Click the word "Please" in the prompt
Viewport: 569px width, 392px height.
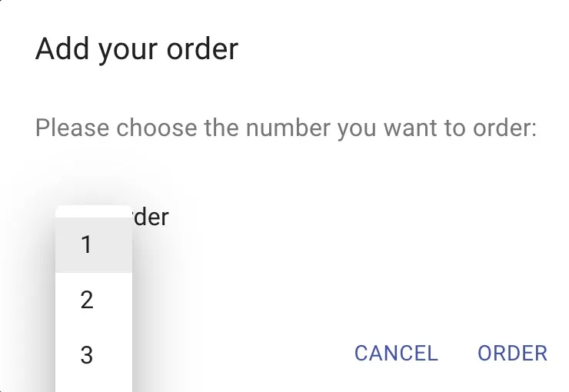(x=72, y=127)
